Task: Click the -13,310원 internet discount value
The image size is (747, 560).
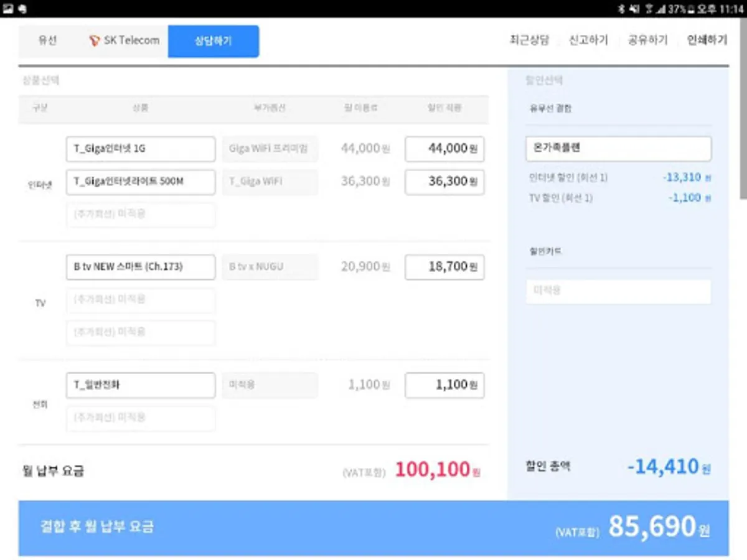Action: [x=687, y=177]
